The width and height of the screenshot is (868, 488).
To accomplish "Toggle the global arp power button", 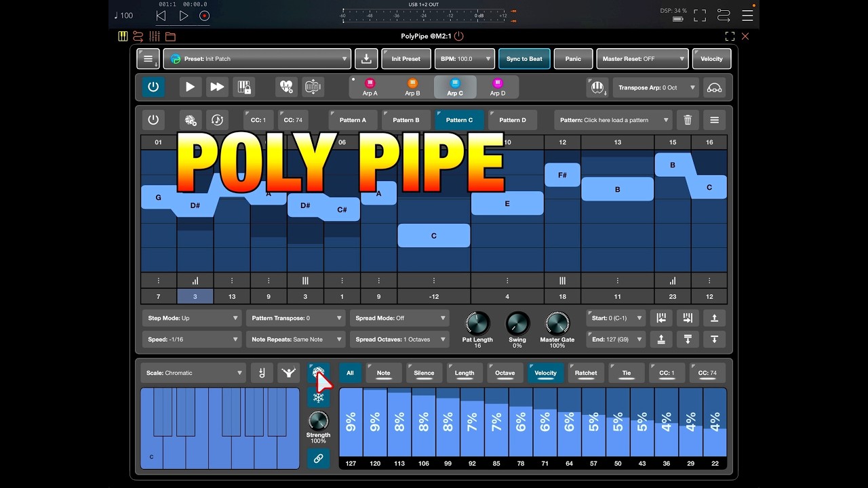I will 153,87.
